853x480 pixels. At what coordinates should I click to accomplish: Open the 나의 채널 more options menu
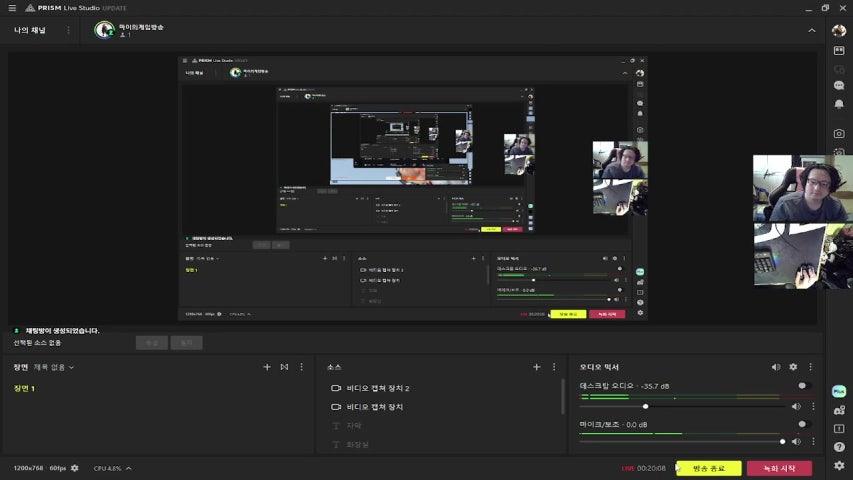(68, 30)
